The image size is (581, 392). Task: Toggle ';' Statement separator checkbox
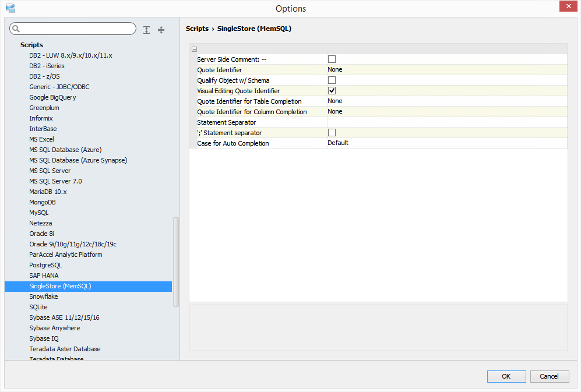pyautogui.click(x=332, y=133)
